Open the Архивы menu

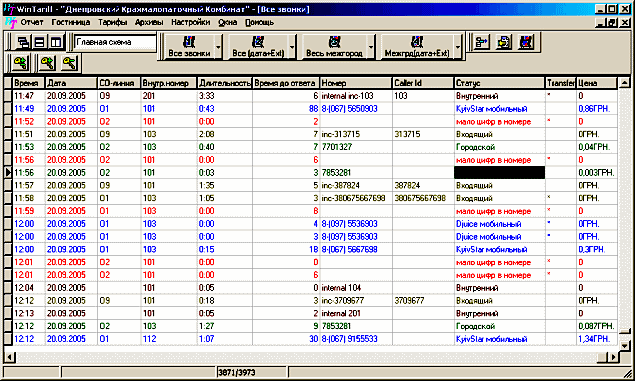(x=149, y=22)
